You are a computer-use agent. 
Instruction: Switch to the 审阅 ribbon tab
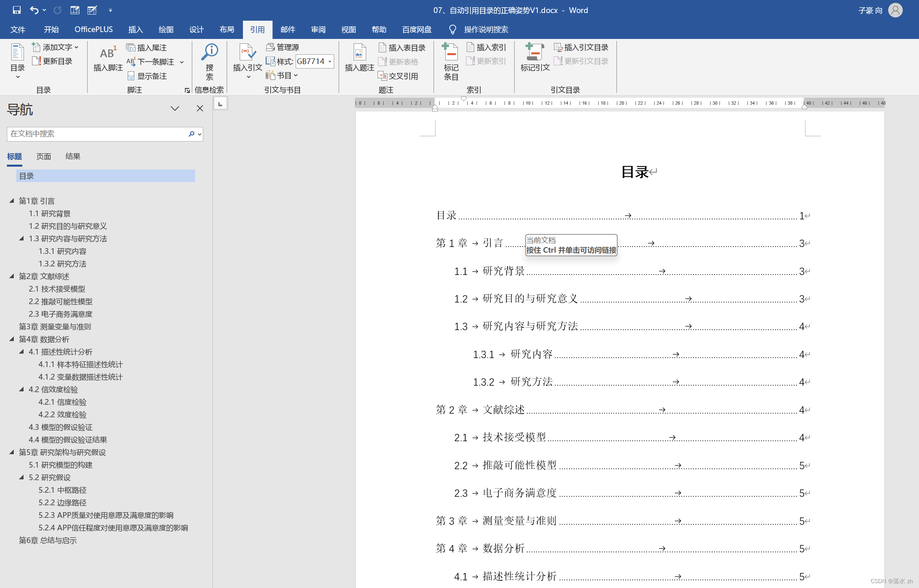tap(318, 30)
